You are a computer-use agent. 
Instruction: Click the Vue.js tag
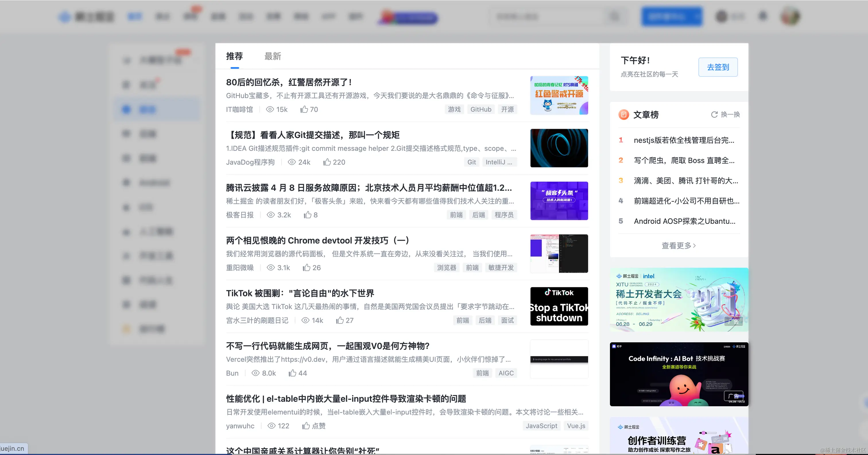pyautogui.click(x=576, y=425)
